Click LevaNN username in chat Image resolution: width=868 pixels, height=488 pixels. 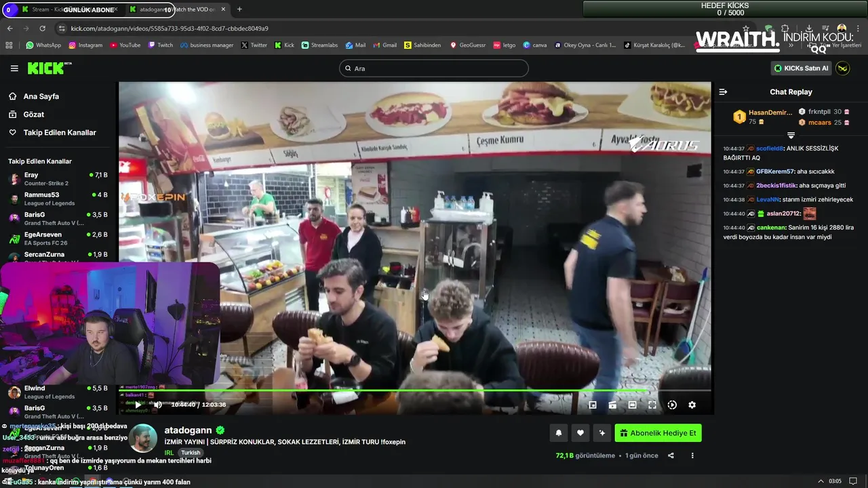[x=768, y=200]
